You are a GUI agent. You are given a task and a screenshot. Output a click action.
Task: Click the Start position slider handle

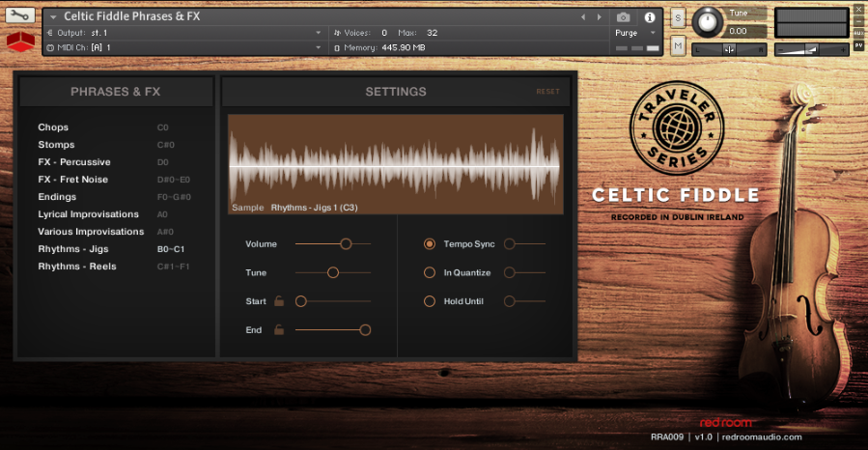pos(300,301)
